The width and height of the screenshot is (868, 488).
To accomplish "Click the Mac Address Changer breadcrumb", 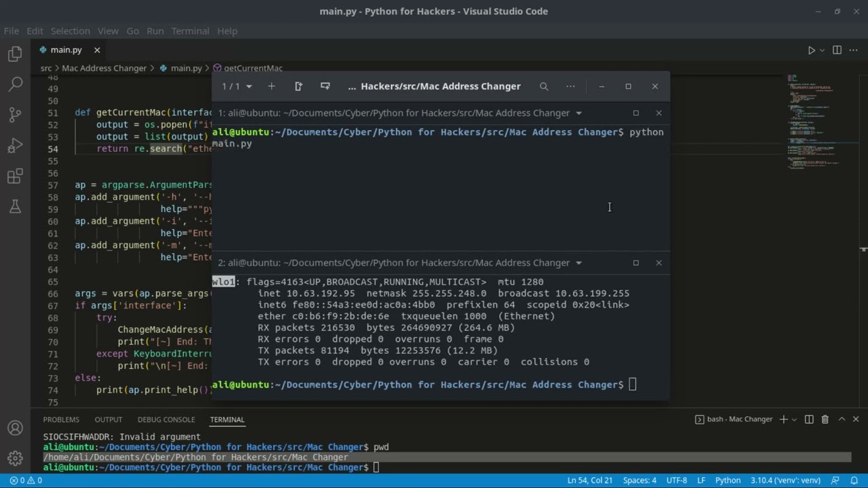I will (104, 68).
